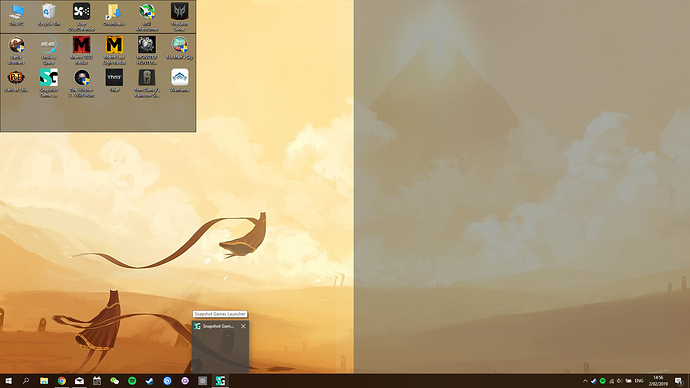Image resolution: width=690 pixels, height=388 pixels.
Task: Launch Monster Hunter World shortcut
Action: tap(147, 50)
